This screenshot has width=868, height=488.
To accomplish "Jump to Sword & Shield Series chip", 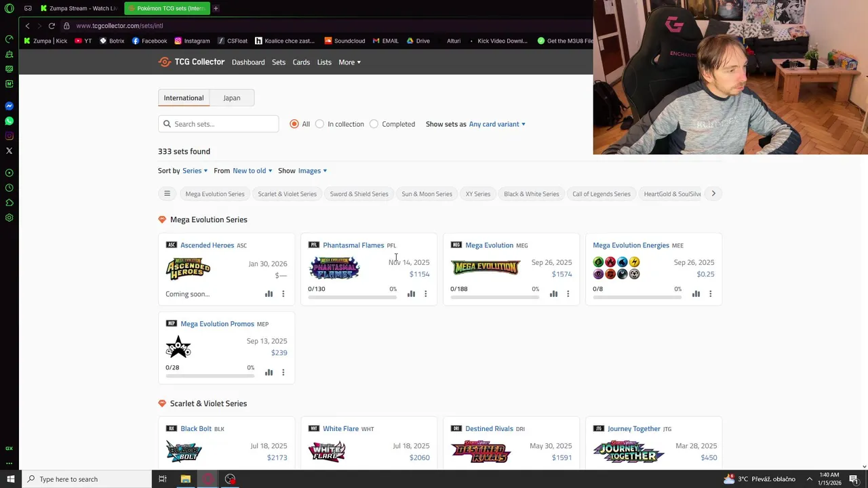I will [359, 194].
